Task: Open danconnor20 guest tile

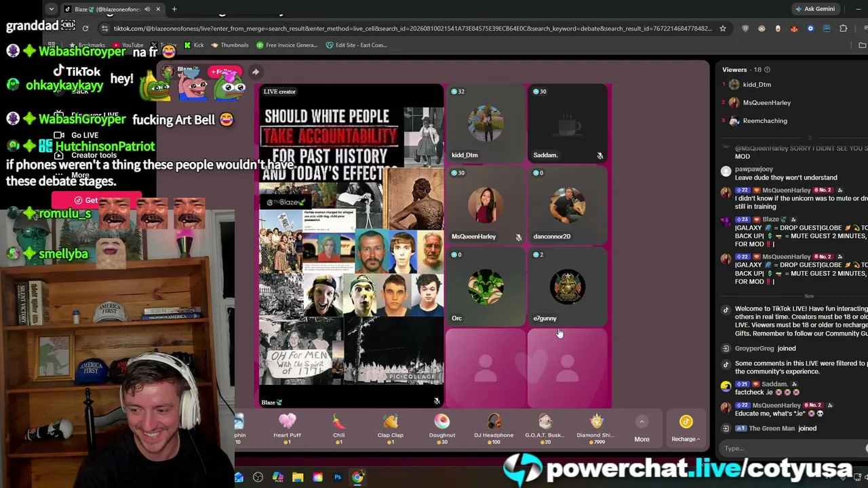Action: 568,205
